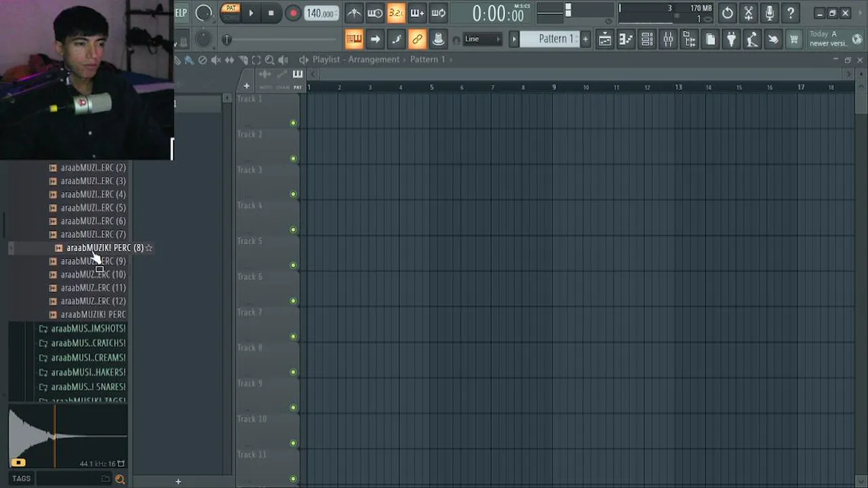The width and height of the screenshot is (868, 488).
Task: Open folder araabMUSI..HAKERS!
Action: tap(88, 373)
